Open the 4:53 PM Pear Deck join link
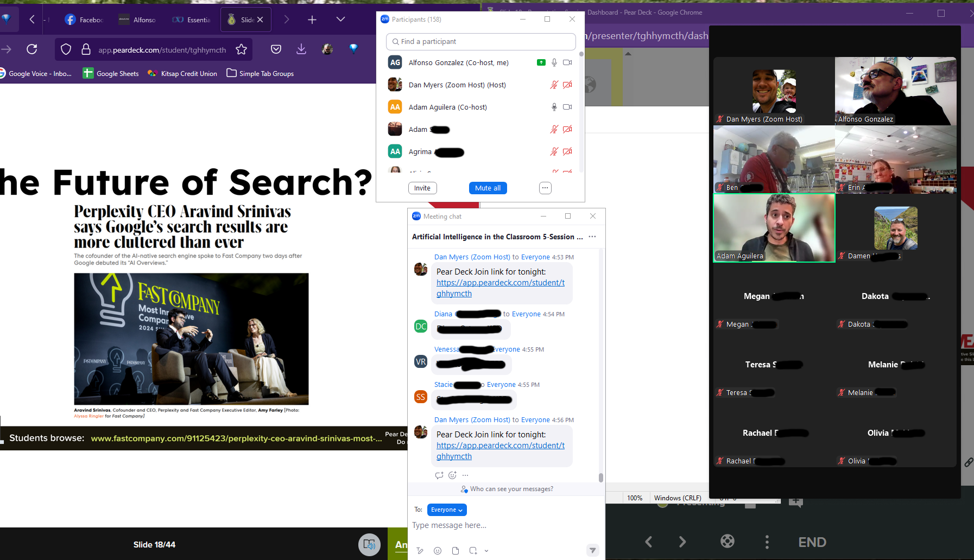The image size is (974, 560). pos(500,288)
